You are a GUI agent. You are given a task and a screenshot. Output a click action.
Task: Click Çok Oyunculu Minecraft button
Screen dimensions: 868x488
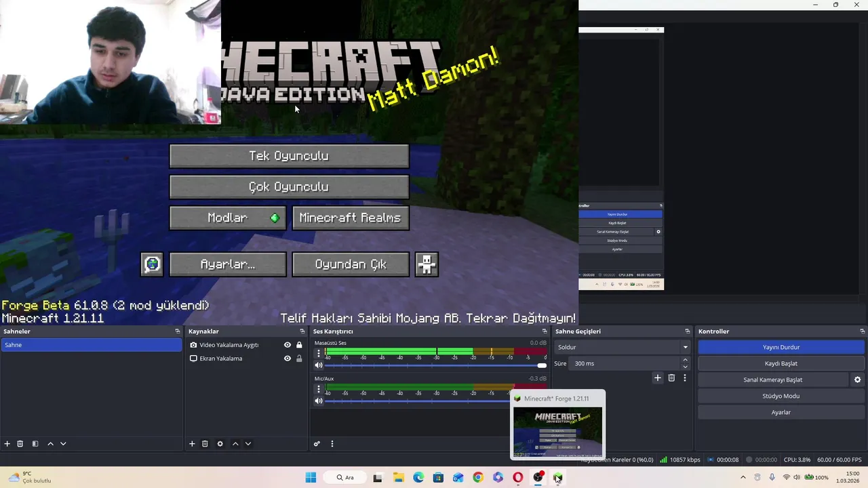289,187
